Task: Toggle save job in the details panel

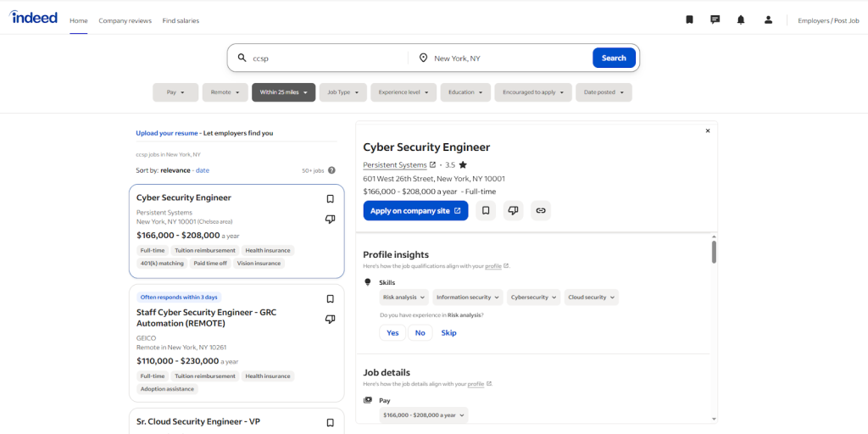Action: 486,210
